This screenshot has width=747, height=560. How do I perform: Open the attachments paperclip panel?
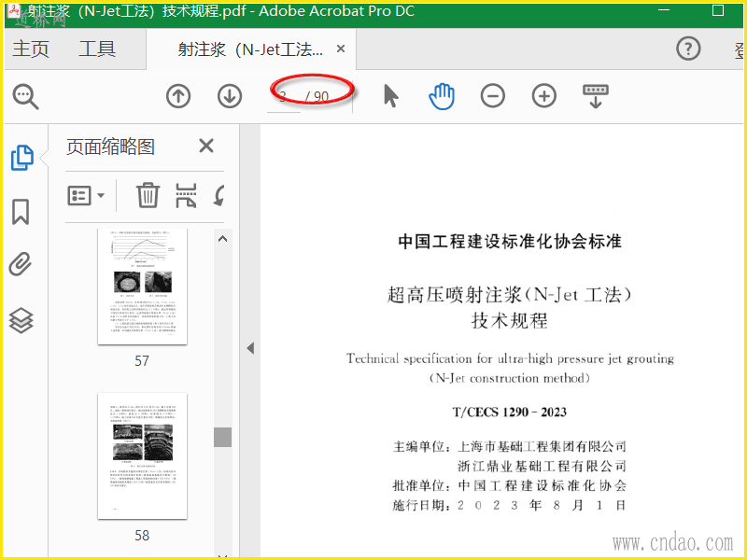point(21,265)
